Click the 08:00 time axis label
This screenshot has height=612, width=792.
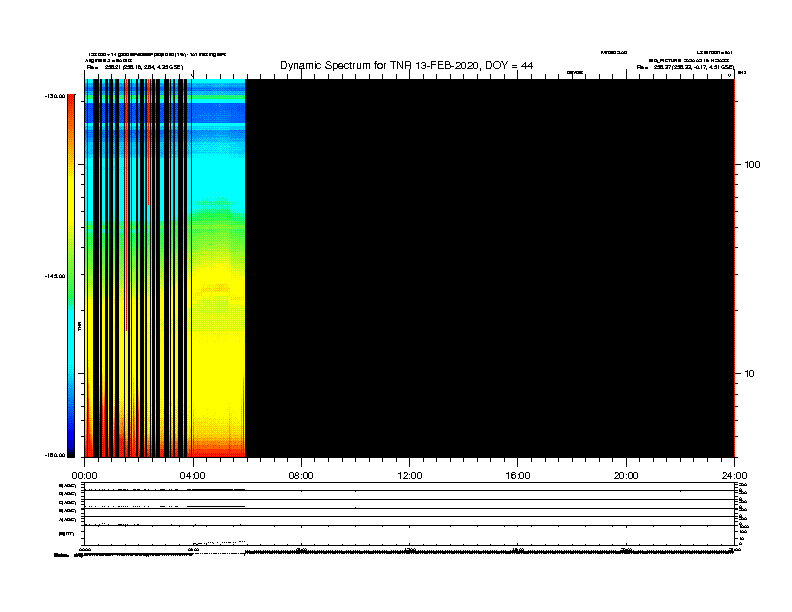[301, 476]
